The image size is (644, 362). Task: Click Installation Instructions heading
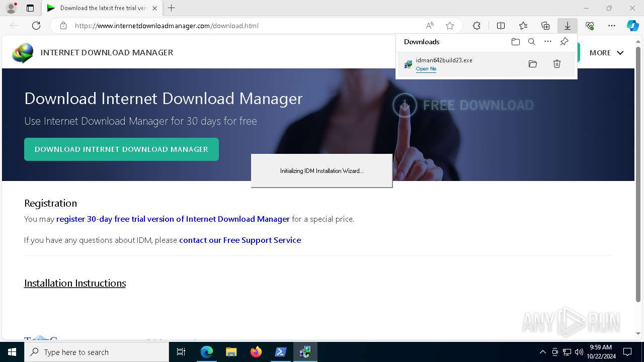coord(75,283)
